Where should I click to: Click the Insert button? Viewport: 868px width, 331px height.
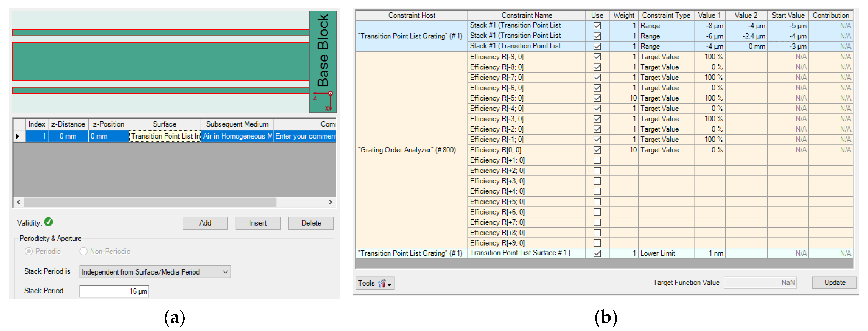coord(258,223)
